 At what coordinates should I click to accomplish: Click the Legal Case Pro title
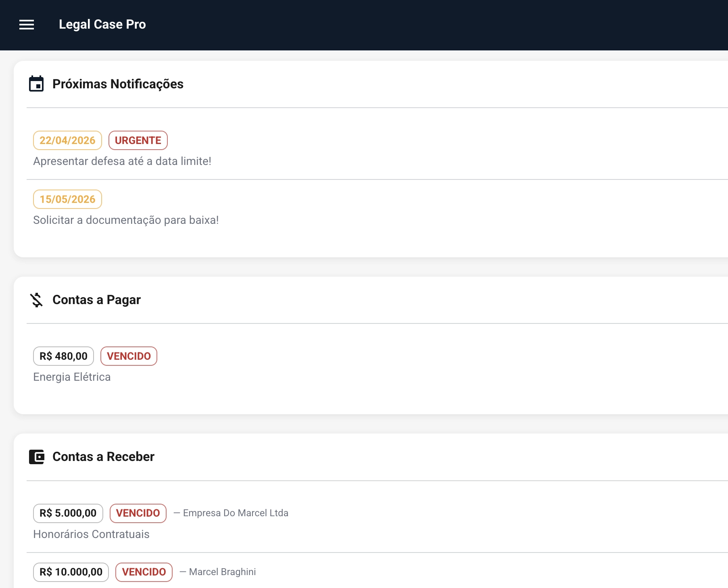102,24
